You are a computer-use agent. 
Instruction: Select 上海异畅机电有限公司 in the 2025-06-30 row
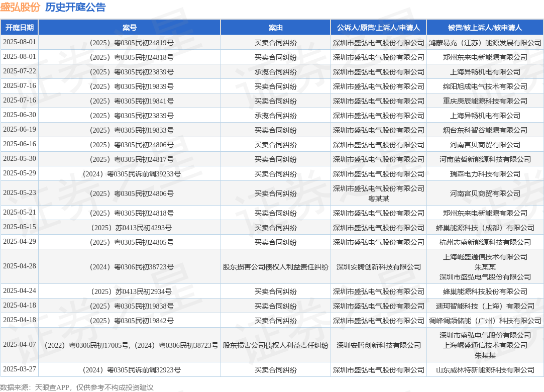point(485,116)
